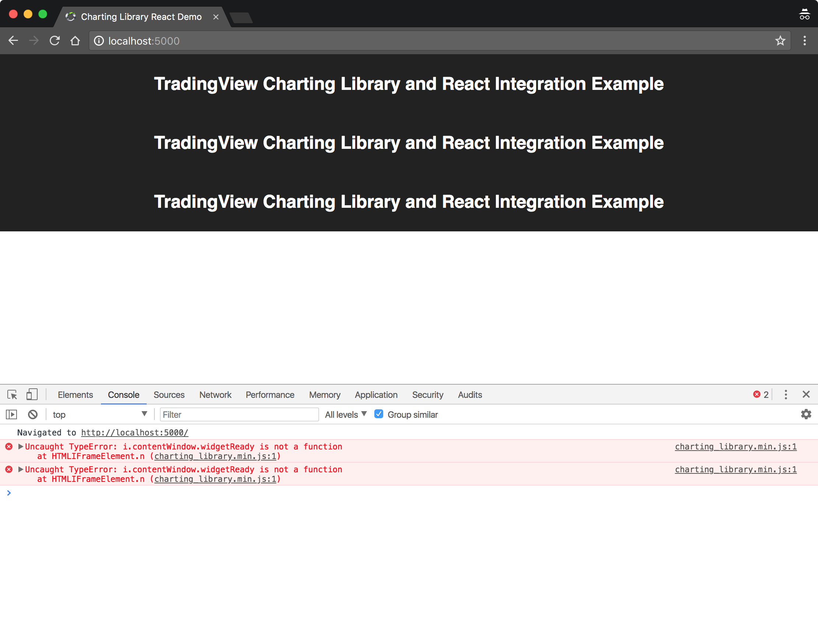Open the second error's right-side charting_library.min.js:1 link

[736, 470]
